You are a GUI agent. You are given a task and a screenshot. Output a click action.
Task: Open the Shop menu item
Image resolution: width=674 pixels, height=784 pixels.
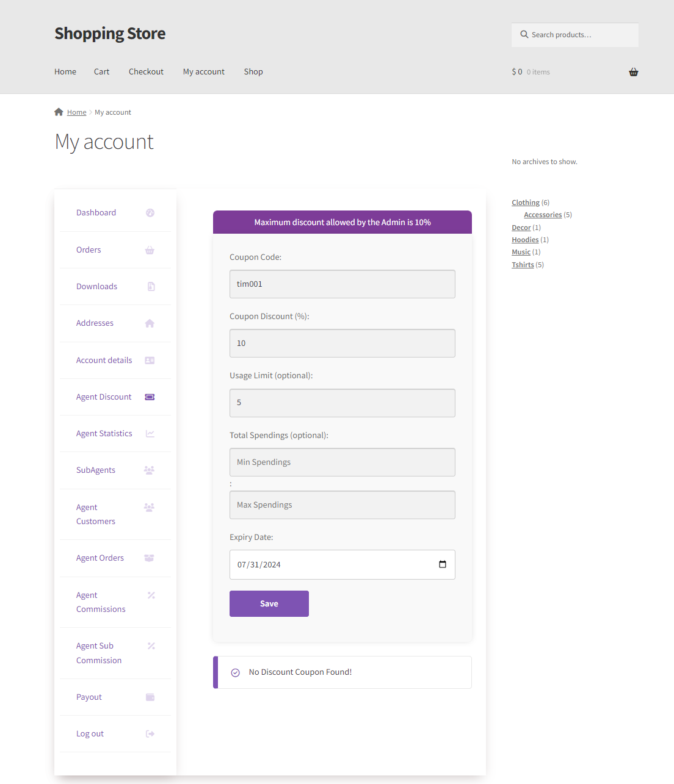(253, 72)
